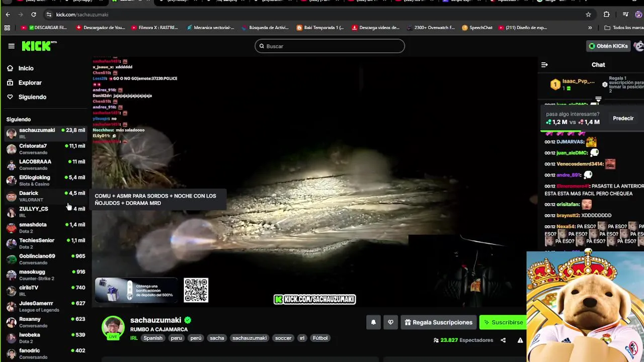Open TechiesSenior channel in the following list
Viewport: 644px width, 362px height.
pos(46,243)
